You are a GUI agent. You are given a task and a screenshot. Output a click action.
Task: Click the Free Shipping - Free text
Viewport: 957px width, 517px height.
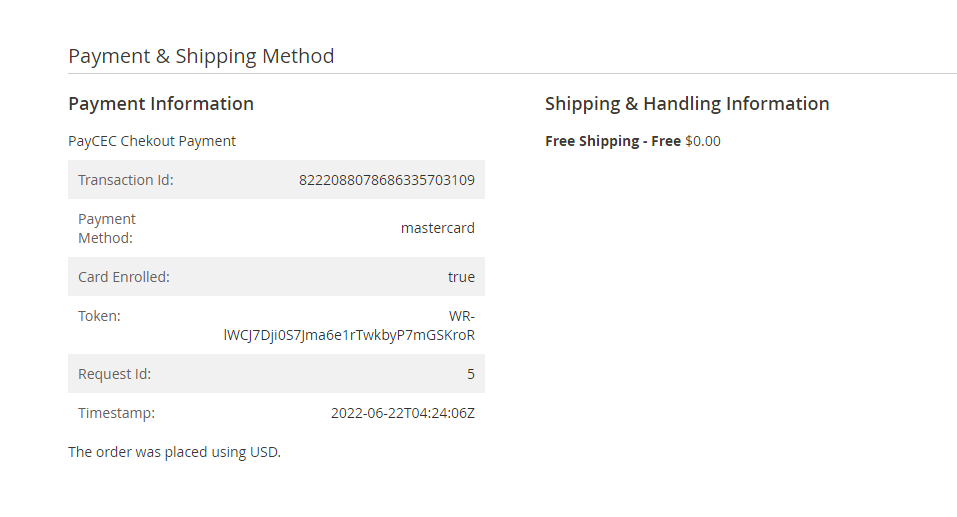point(612,141)
